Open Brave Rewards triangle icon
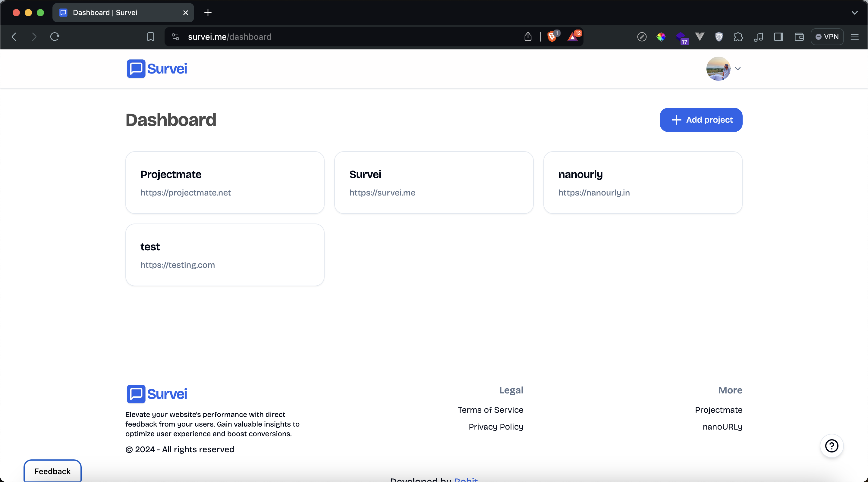The image size is (868, 482). tap(573, 36)
